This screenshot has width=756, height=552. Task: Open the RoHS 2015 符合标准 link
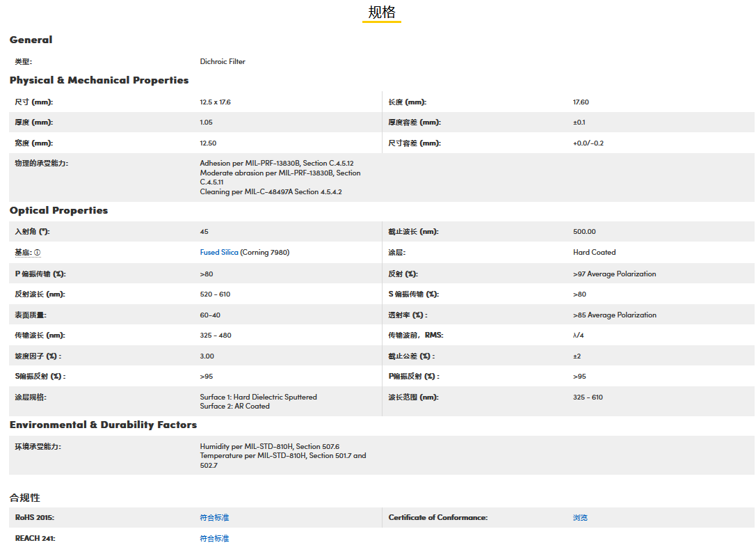coord(214,518)
